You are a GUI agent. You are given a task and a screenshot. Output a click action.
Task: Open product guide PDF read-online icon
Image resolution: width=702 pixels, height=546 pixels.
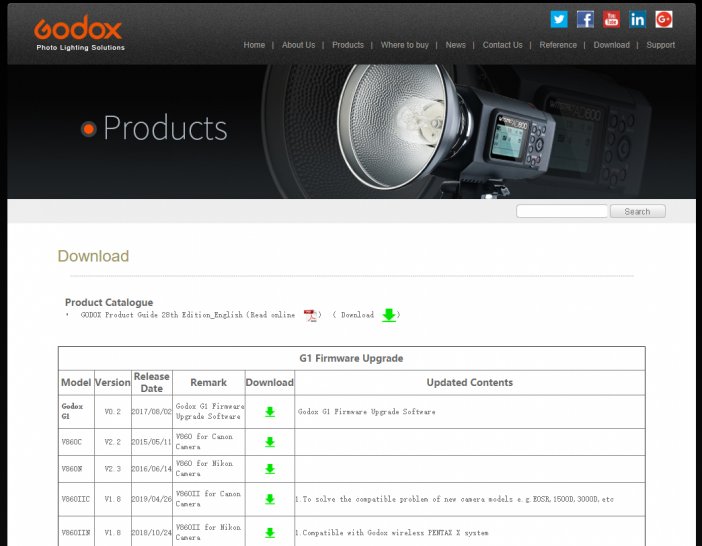point(310,315)
